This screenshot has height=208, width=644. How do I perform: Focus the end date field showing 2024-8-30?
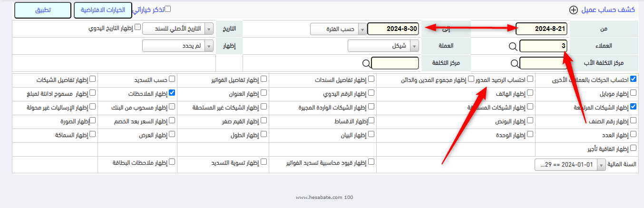coord(393,29)
